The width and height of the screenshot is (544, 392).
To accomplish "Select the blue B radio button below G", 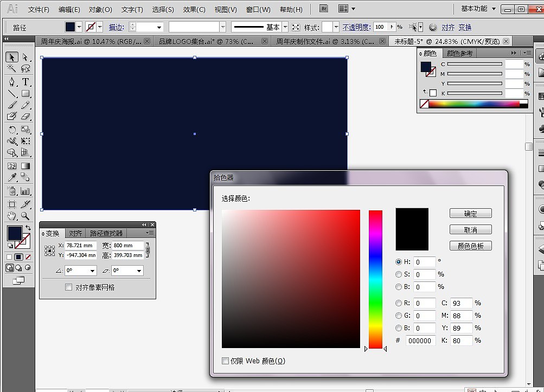I will [398, 328].
